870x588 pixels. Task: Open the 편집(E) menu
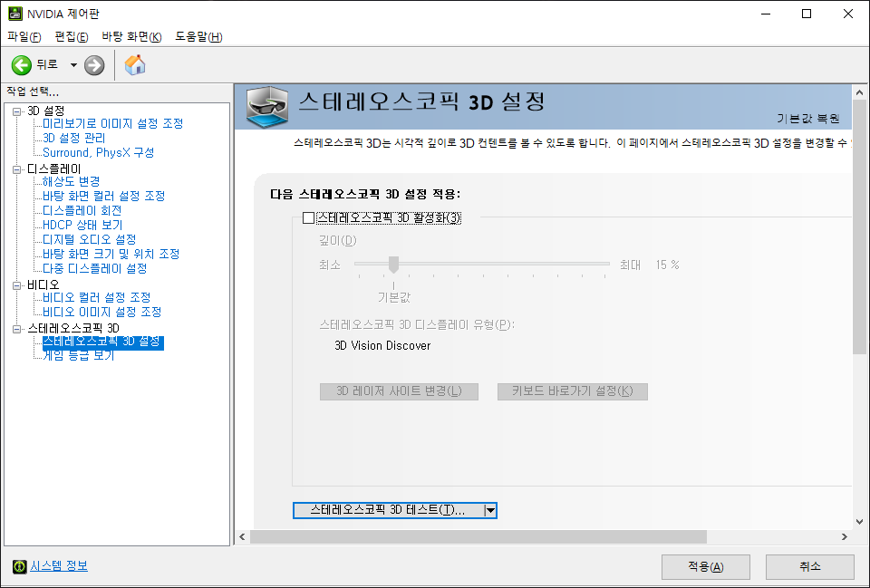pos(72,36)
